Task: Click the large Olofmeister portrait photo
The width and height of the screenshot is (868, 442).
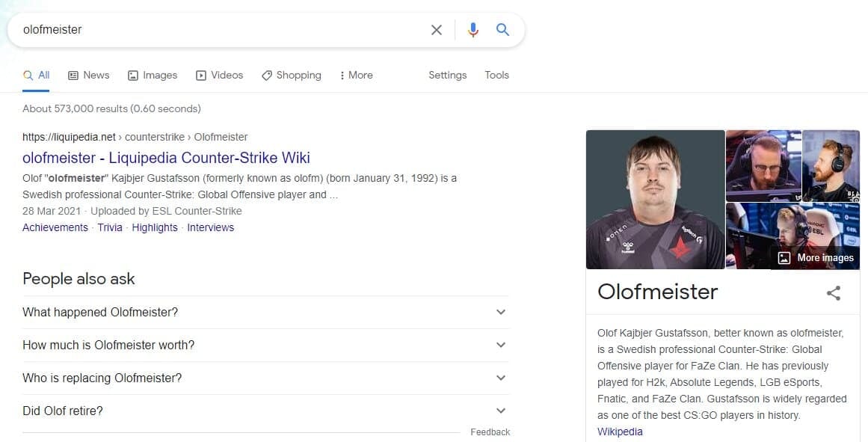Action: [655, 200]
